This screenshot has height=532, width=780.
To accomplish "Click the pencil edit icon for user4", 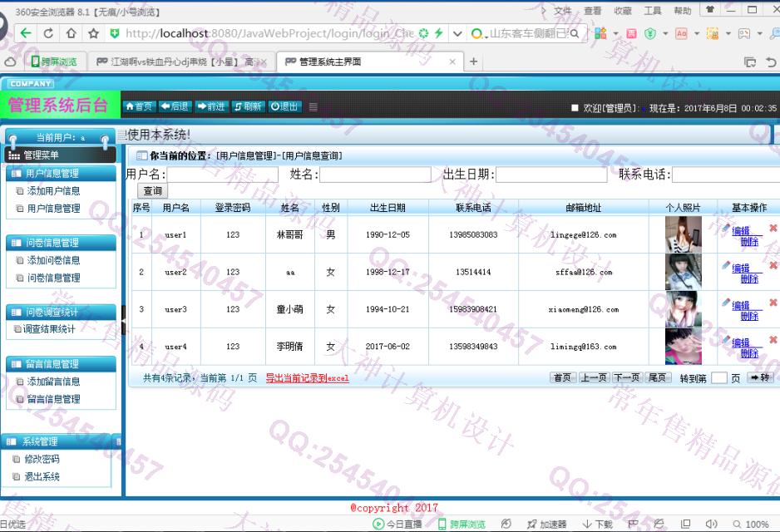I will point(726,340).
